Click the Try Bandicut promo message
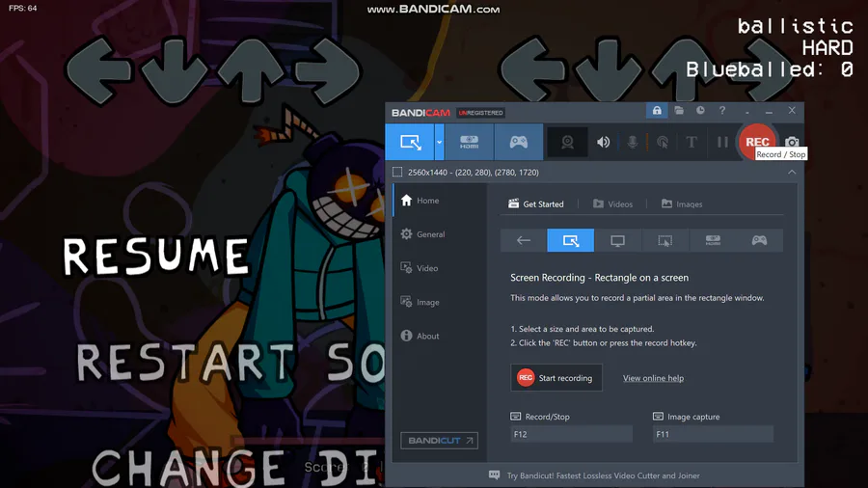This screenshot has height=488, width=868. pyautogui.click(x=603, y=475)
